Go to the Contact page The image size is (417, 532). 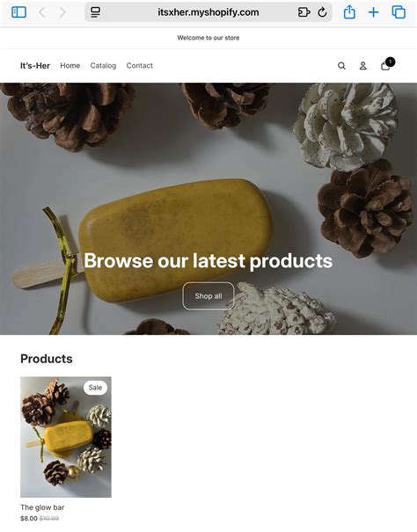(140, 65)
